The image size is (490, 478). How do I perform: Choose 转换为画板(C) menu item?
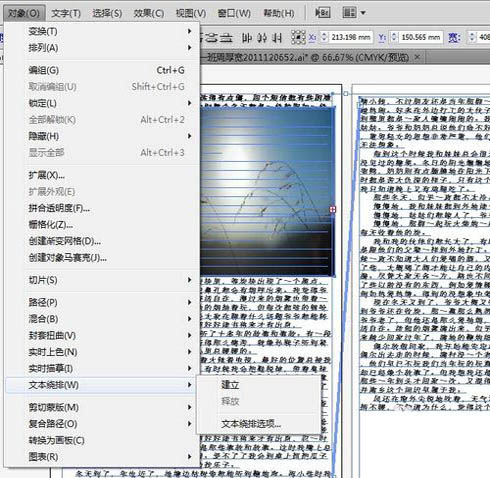coord(101,440)
